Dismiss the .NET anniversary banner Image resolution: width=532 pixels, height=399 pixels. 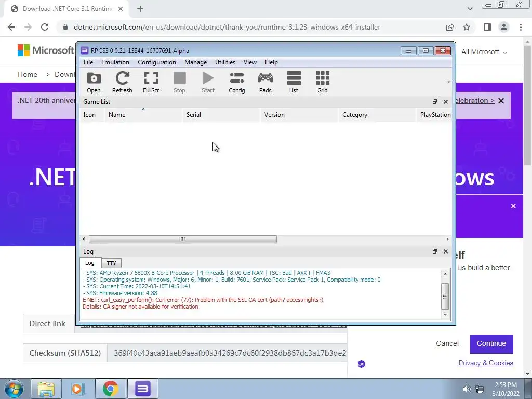(501, 101)
